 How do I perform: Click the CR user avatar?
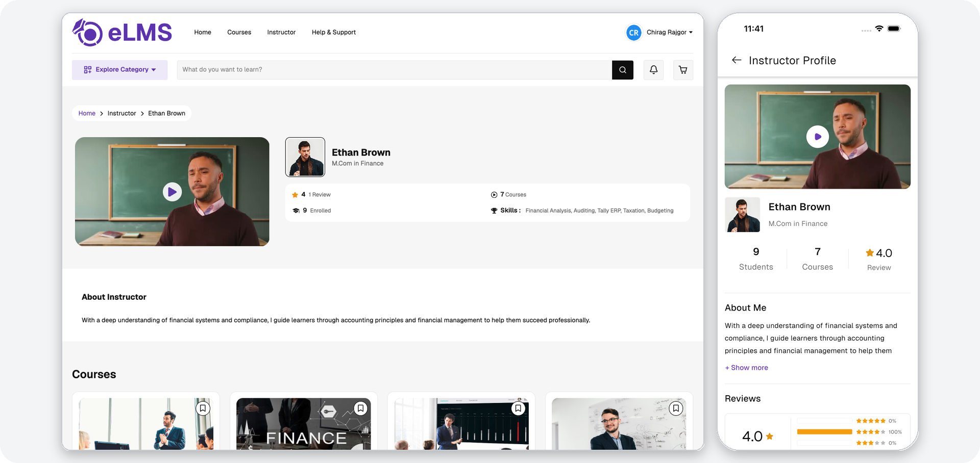[633, 32]
